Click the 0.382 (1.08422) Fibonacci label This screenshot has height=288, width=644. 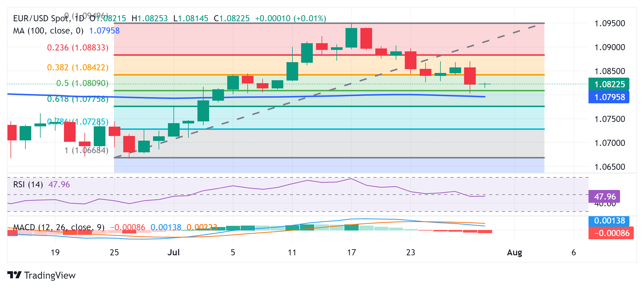coord(78,67)
